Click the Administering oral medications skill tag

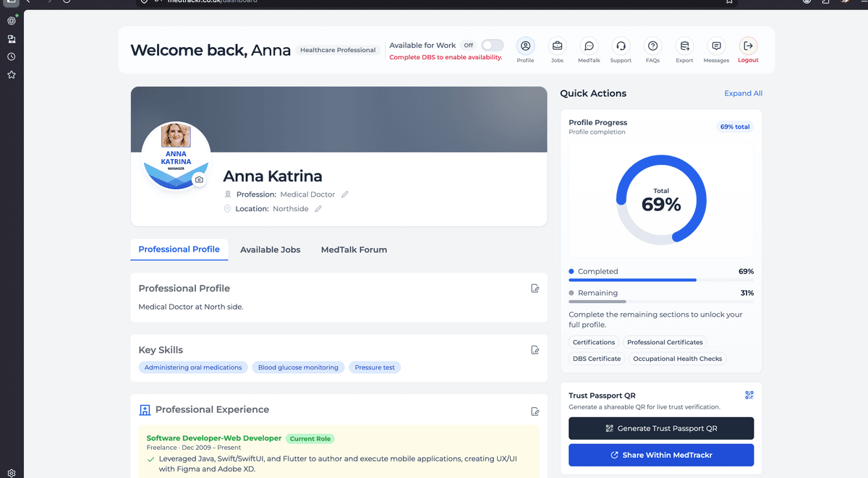click(x=193, y=367)
